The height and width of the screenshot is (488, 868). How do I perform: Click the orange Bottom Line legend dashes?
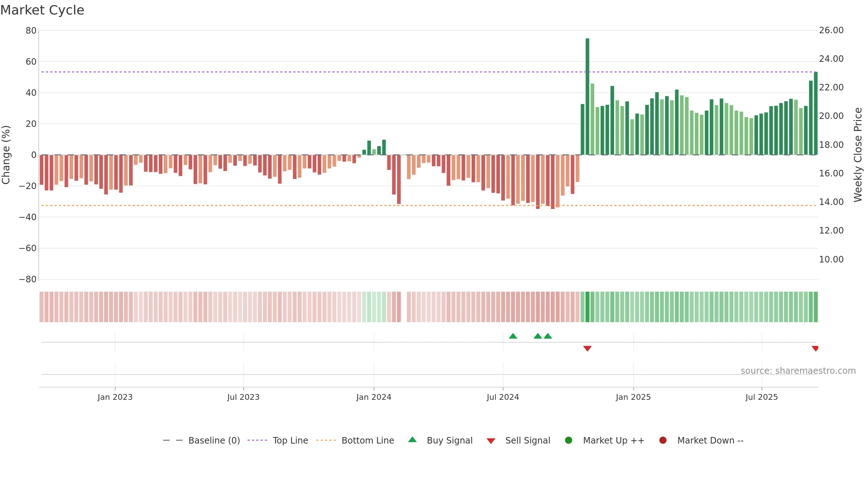click(x=326, y=440)
